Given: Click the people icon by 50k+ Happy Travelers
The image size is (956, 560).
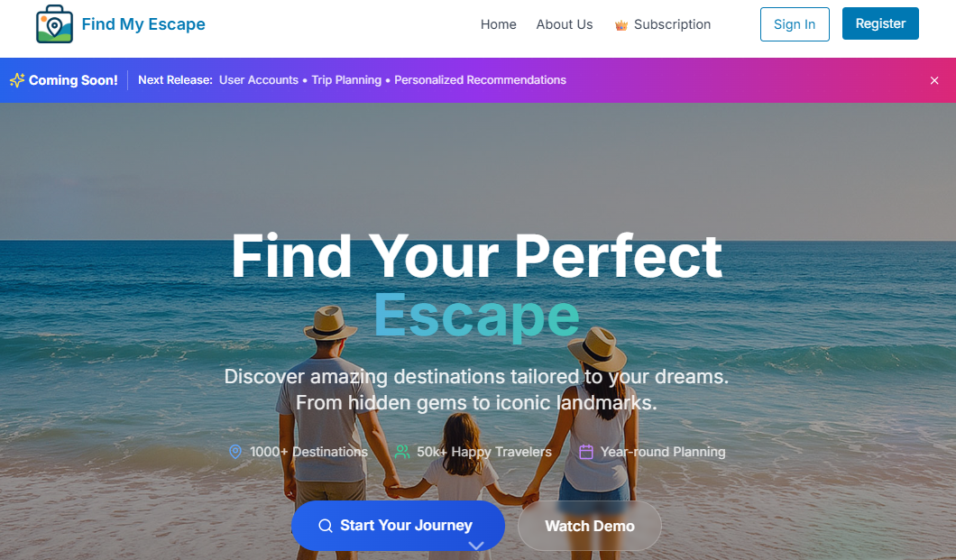Looking at the screenshot, I should click(401, 452).
